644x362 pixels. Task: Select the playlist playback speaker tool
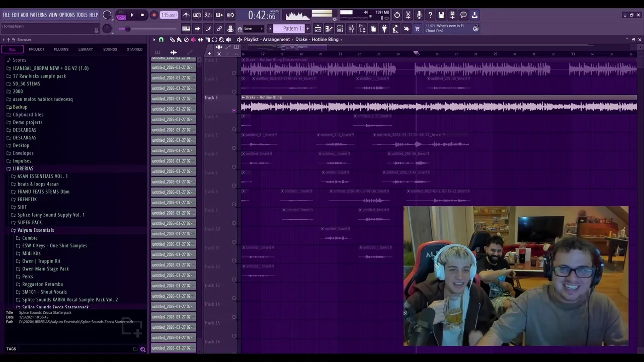228,40
